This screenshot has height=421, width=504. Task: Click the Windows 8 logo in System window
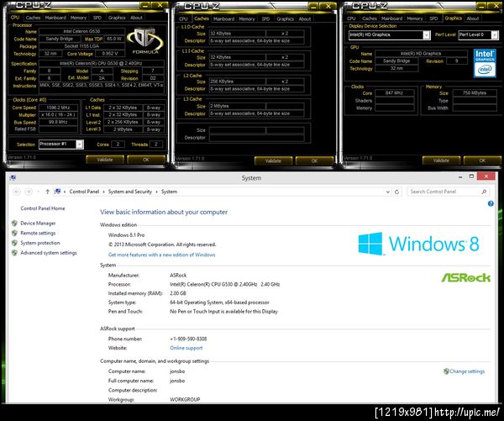(419, 244)
